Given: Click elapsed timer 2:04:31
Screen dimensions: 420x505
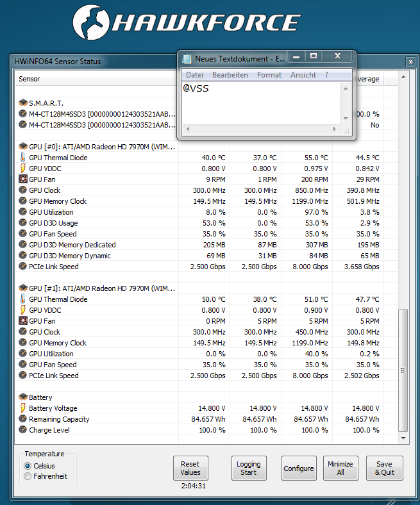Looking at the screenshot, I should [194, 486].
